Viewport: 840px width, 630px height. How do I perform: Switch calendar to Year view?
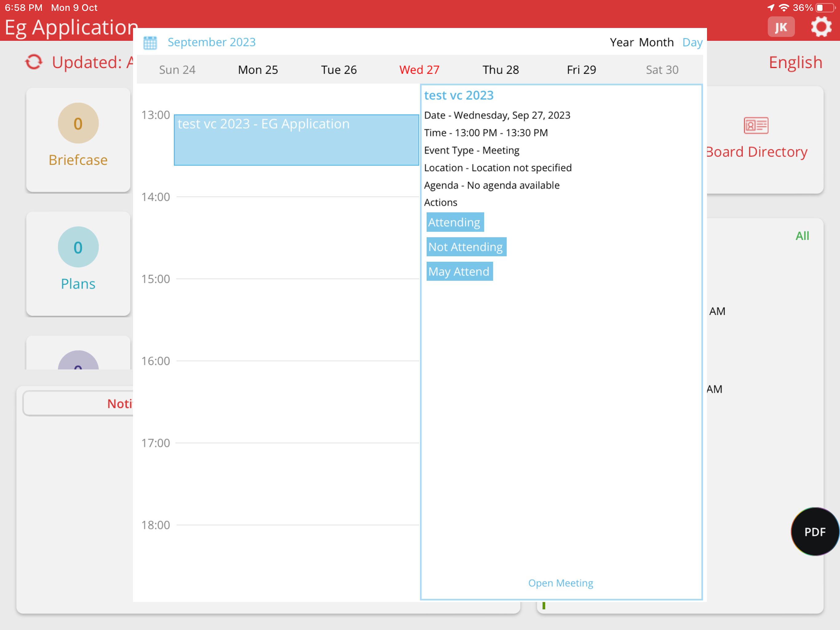[x=622, y=42]
